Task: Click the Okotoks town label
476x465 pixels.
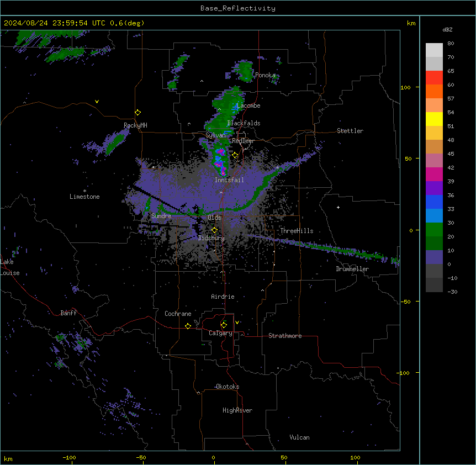Action: point(228,387)
